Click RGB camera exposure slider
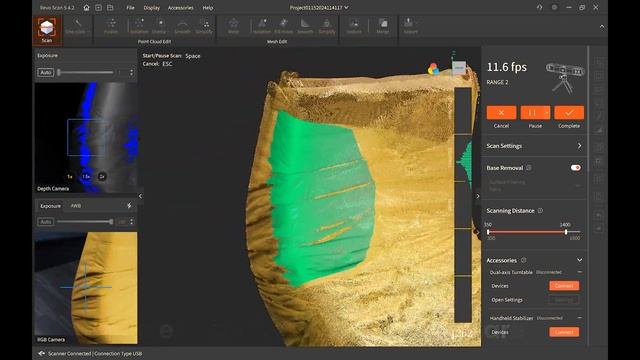The width and height of the screenshot is (640, 360). click(x=85, y=222)
